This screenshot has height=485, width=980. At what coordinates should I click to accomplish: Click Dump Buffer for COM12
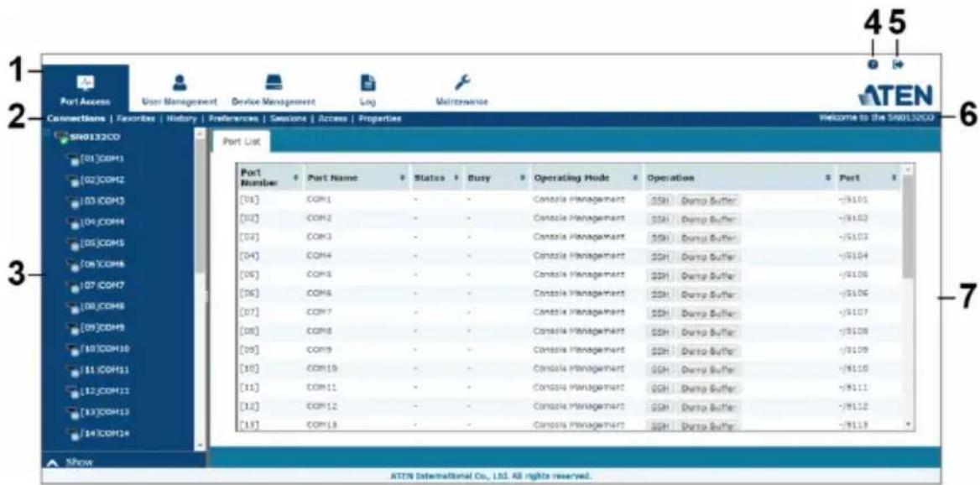[709, 408]
